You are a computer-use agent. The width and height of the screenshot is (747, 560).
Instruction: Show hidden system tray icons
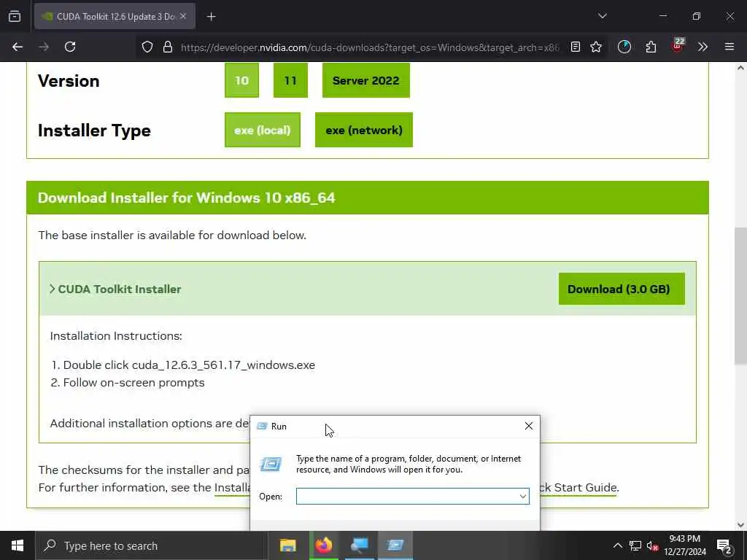[x=617, y=545]
